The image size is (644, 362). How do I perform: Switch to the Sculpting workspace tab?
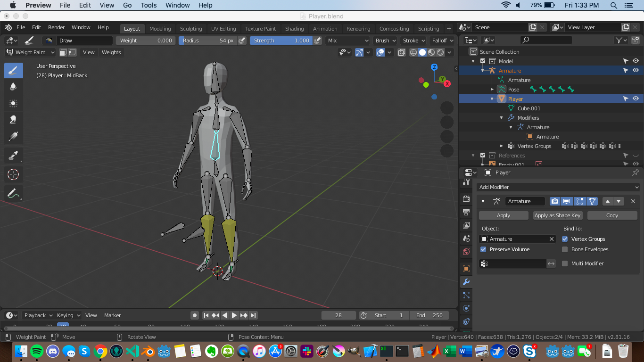click(191, 29)
